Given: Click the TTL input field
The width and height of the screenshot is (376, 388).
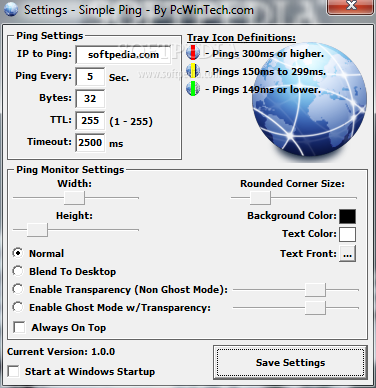Looking at the screenshot, I should coord(90,121).
